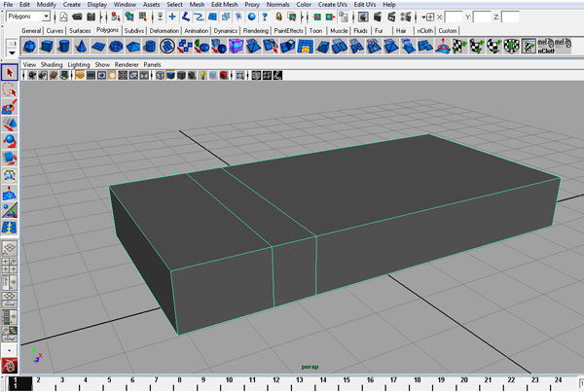Select the Lasso tool in the toolbox

[x=10, y=89]
